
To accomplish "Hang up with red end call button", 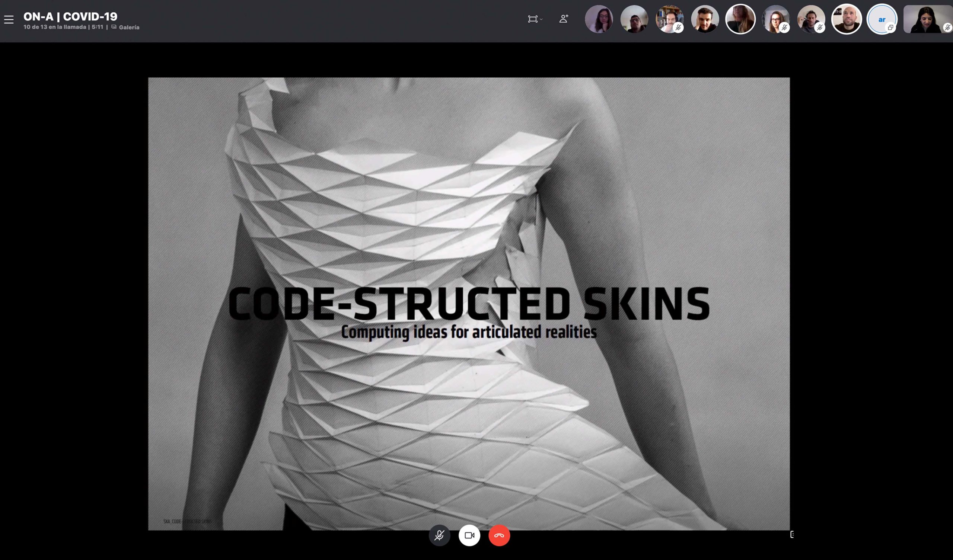I will [499, 535].
